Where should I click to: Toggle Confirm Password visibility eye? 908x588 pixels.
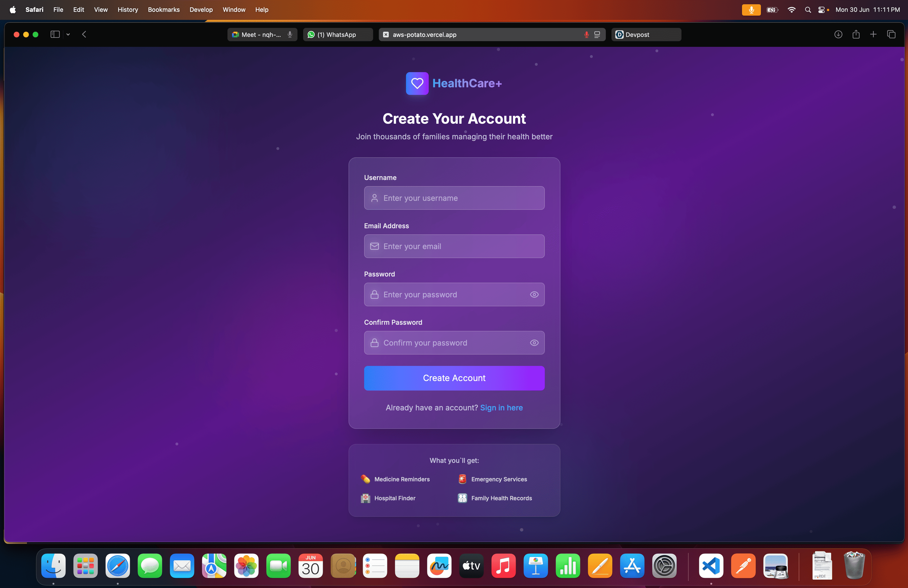pos(534,343)
